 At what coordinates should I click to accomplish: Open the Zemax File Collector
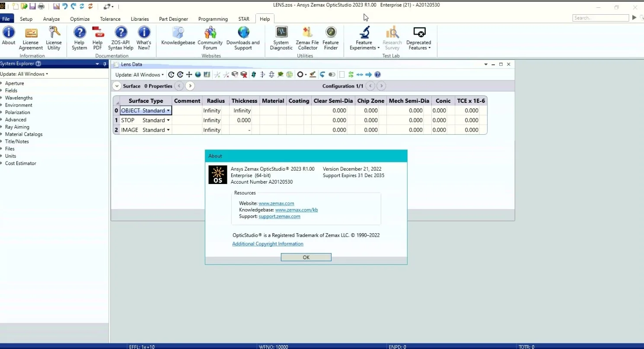click(x=307, y=38)
